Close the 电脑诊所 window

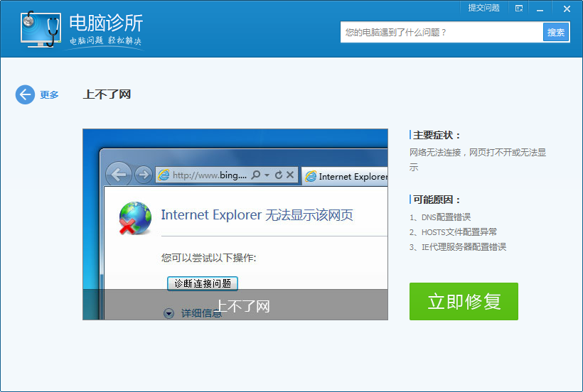tap(567, 9)
